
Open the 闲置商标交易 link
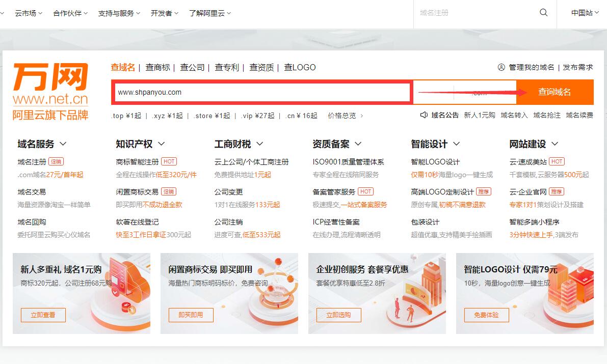[x=138, y=192]
